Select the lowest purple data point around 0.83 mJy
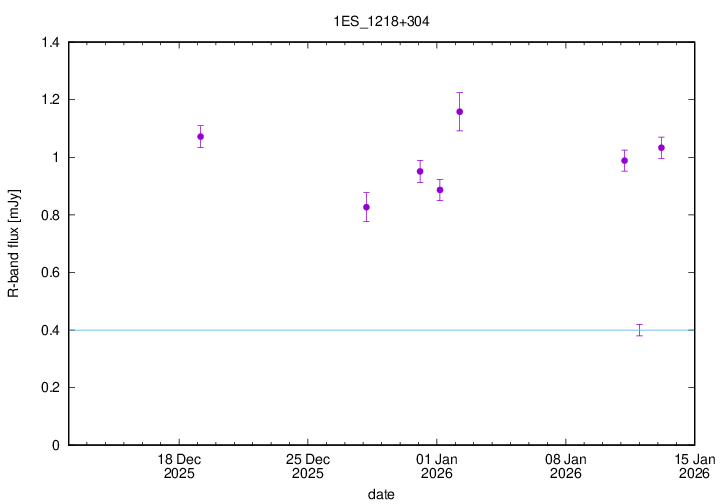 point(366,207)
